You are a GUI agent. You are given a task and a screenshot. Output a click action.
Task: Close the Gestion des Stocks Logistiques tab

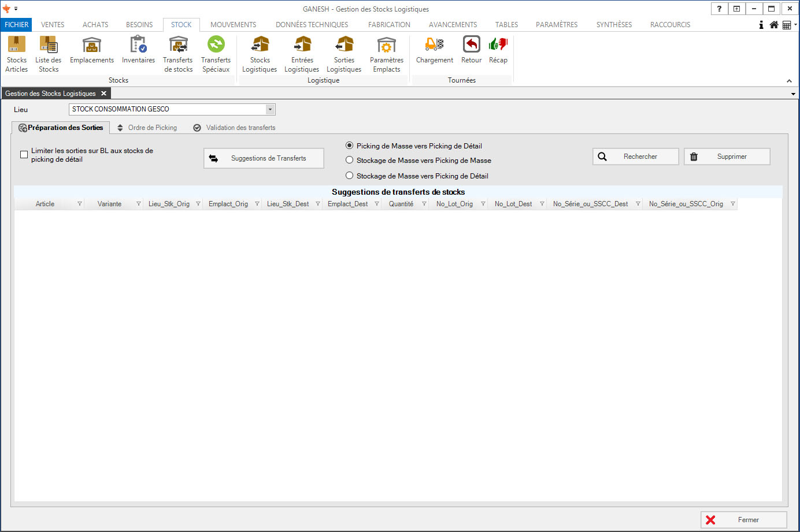coord(104,94)
